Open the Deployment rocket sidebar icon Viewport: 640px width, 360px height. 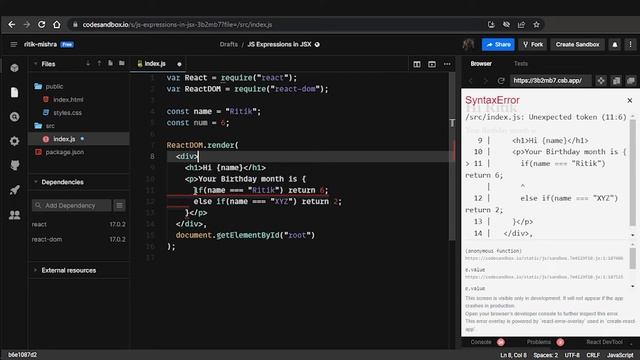(15, 190)
